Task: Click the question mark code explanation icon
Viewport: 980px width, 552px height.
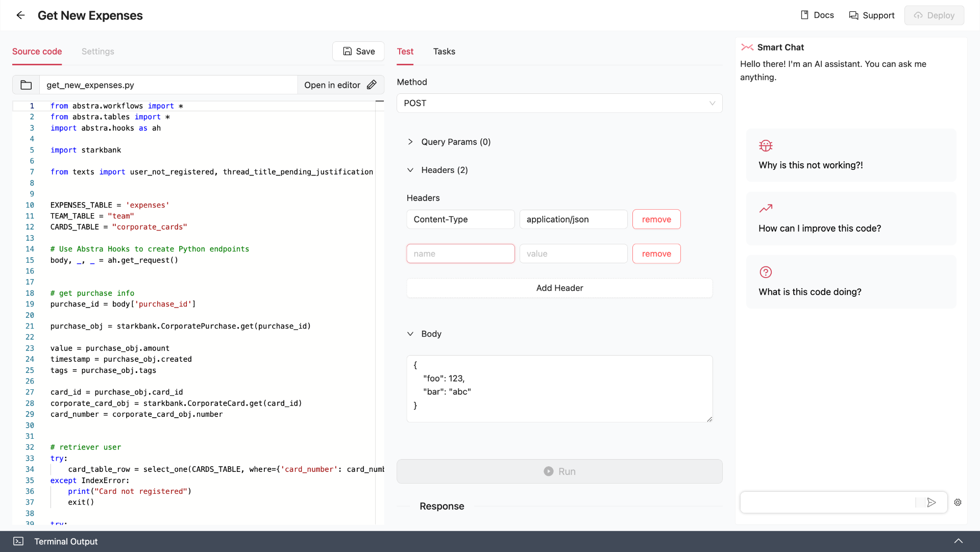Action: 766,272
